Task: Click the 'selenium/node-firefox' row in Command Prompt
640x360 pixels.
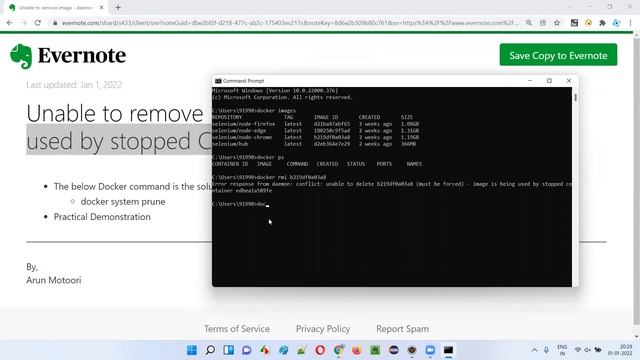Action: [316, 124]
